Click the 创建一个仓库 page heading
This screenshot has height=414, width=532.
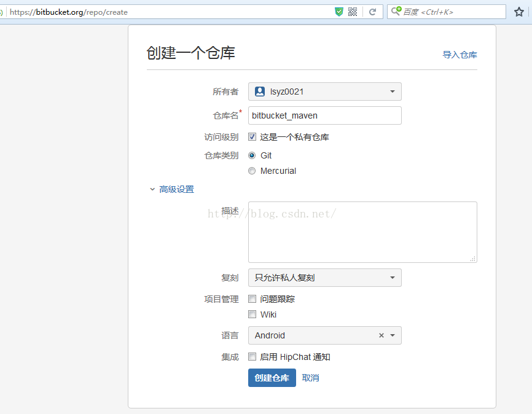(190, 53)
